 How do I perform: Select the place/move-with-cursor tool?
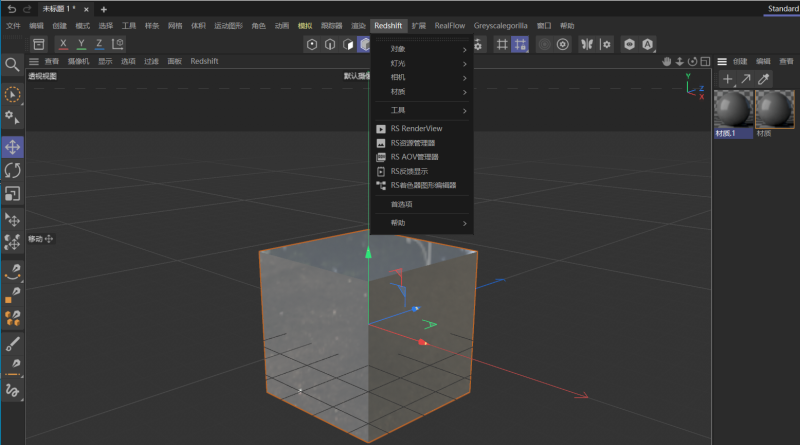pyautogui.click(x=12, y=219)
